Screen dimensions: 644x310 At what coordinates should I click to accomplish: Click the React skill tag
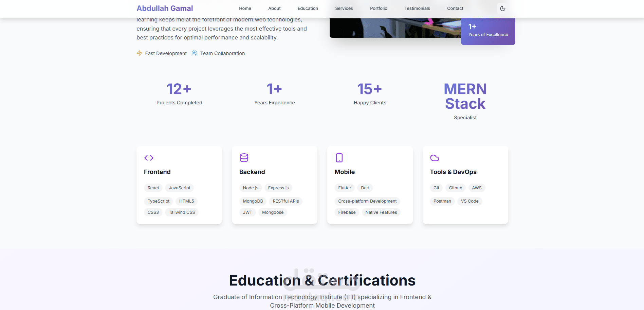coord(153,188)
